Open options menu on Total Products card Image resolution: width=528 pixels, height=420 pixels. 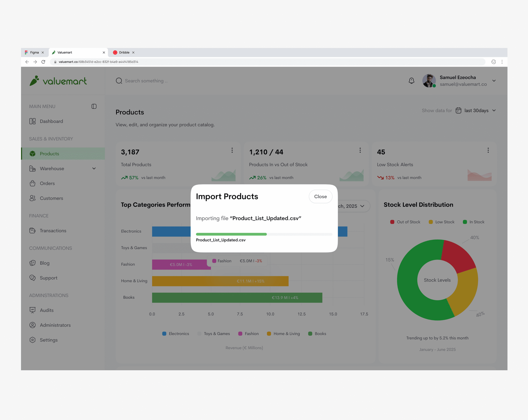(x=232, y=150)
